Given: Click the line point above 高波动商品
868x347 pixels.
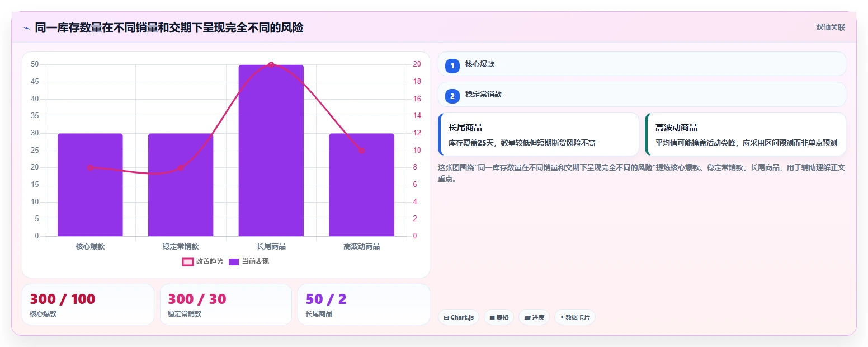Looking at the screenshot, I should pos(361,151).
